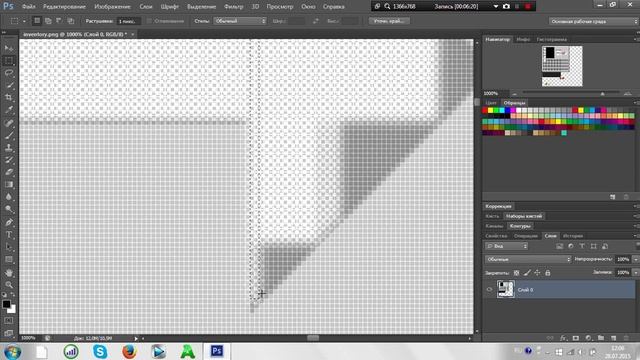Image resolution: width=640 pixels, height=360 pixels.
Task: Switch to the Каналы tab
Action: (x=494, y=226)
